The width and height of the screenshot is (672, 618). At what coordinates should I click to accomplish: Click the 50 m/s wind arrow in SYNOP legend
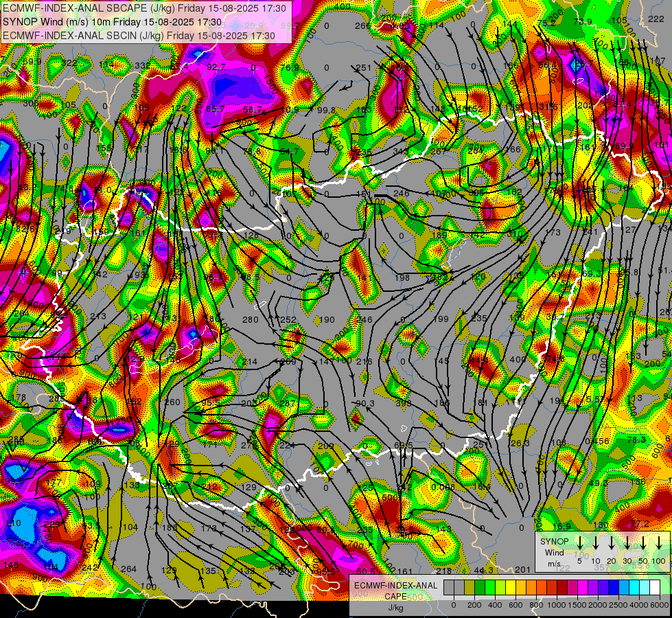pos(643,542)
